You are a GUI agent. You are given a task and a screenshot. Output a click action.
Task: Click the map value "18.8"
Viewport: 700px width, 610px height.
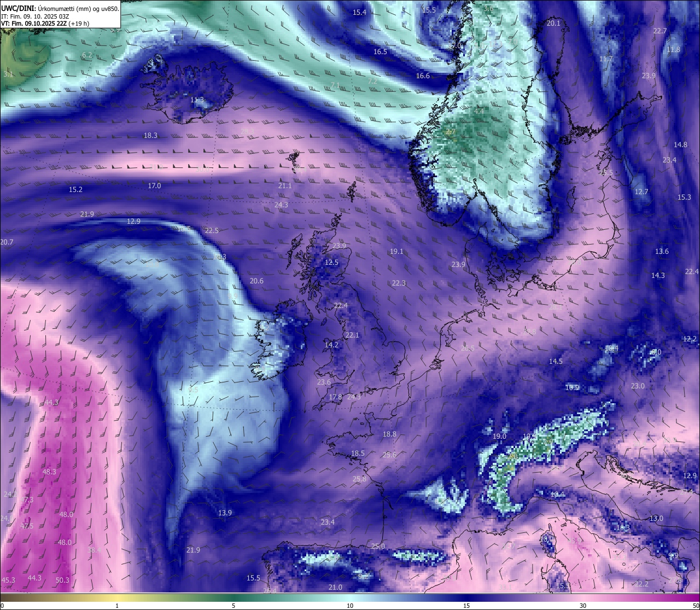(x=389, y=434)
